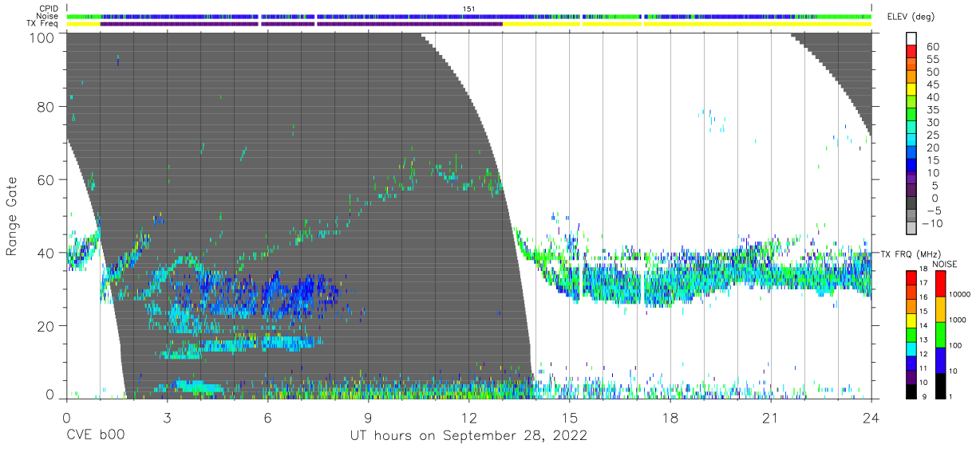Click the Range Gate axis tick label '60'
980x452 pixels.
[45, 179]
